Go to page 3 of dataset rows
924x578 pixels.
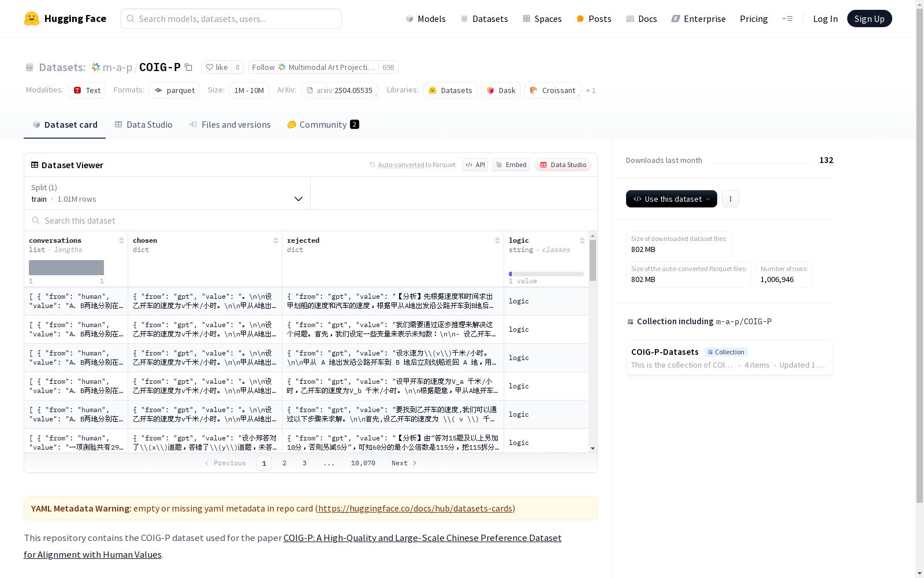[x=304, y=463]
